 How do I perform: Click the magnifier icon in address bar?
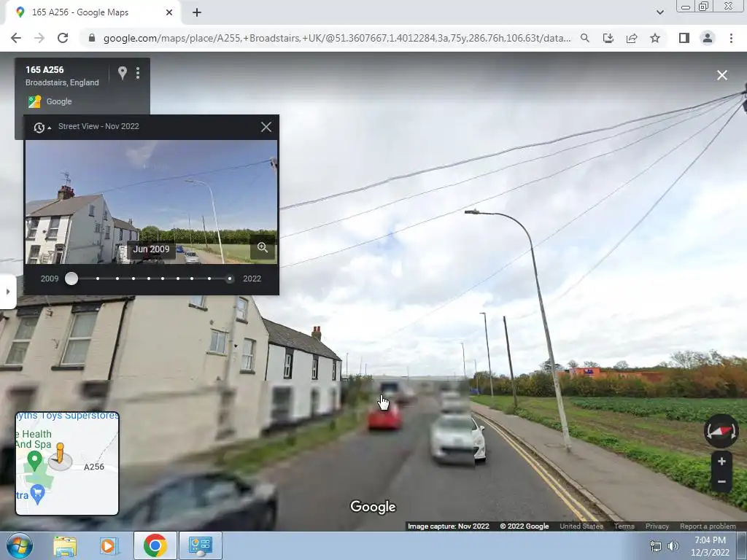click(585, 38)
